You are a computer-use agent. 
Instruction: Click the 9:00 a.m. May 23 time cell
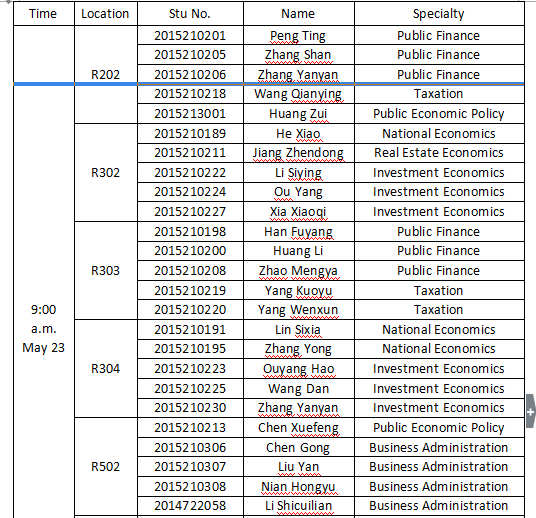[44, 329]
